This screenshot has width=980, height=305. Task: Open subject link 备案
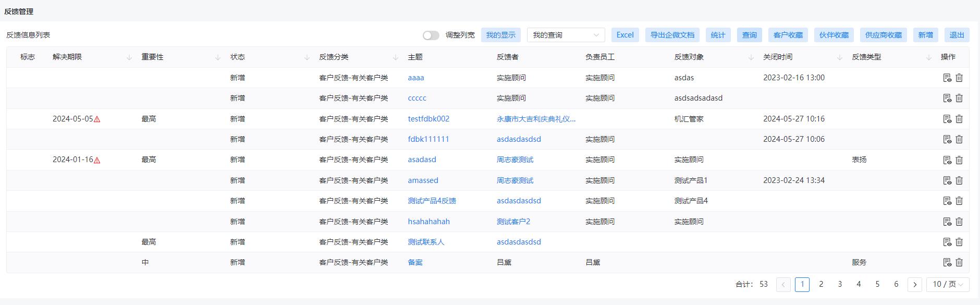(x=415, y=262)
